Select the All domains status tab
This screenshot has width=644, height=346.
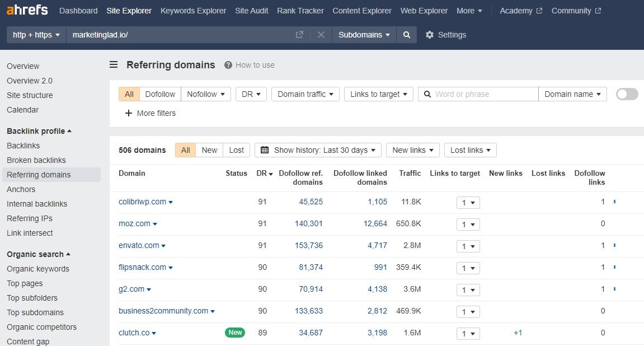click(186, 150)
